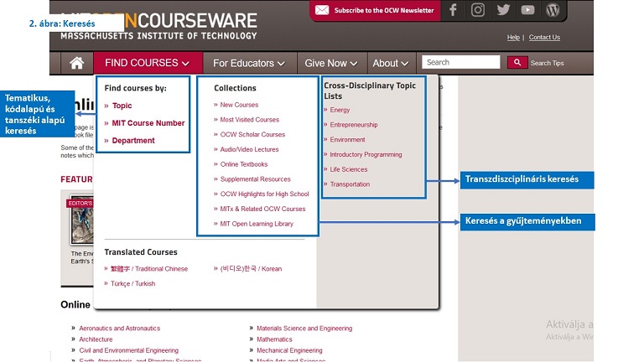Click the newsletter envelope icon
Image resolution: width=644 pixels, height=362 pixels.
(322, 10)
